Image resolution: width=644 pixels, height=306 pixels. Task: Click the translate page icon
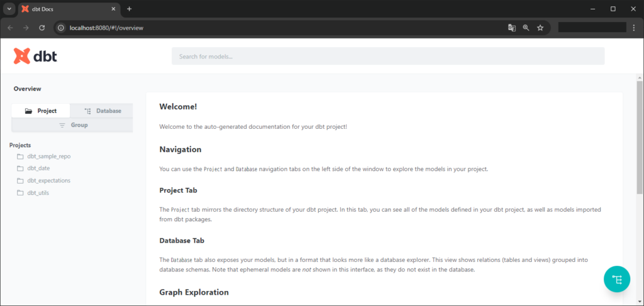click(x=512, y=28)
